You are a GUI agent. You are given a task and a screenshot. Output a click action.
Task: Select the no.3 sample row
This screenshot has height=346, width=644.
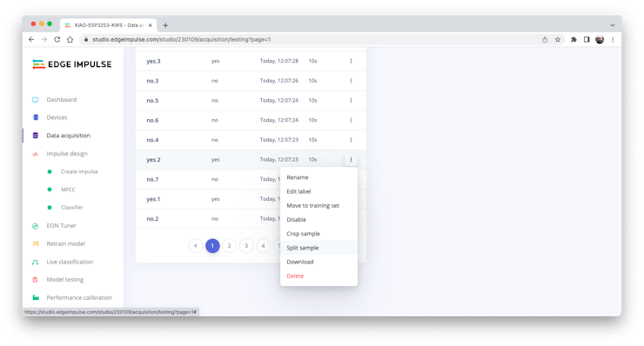[251, 81]
